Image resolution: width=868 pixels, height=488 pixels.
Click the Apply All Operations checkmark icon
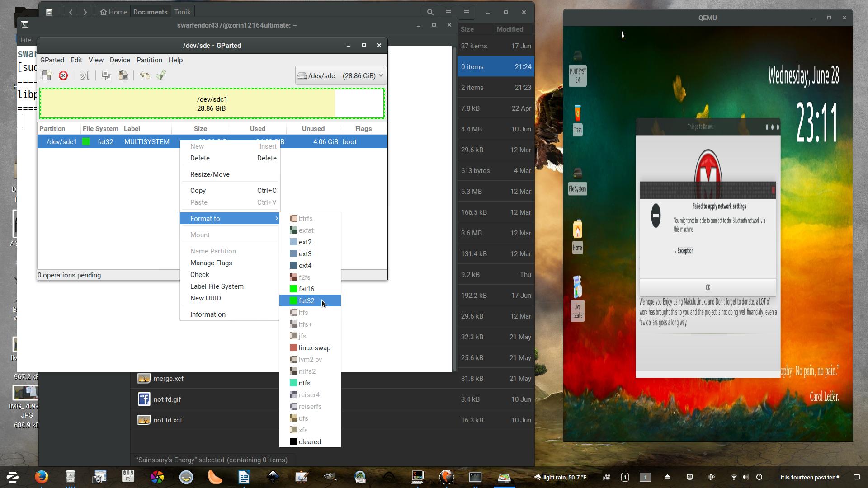pos(160,75)
